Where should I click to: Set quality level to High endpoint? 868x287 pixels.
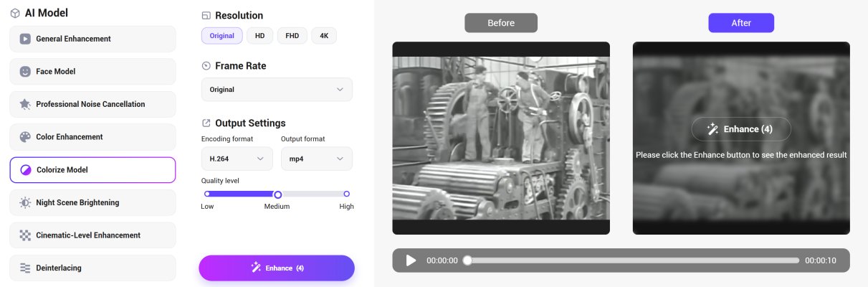346,194
